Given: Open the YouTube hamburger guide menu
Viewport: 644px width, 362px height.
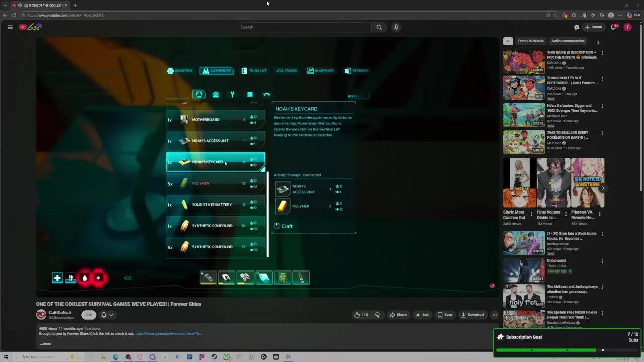Looking at the screenshot, I should click(x=10, y=27).
